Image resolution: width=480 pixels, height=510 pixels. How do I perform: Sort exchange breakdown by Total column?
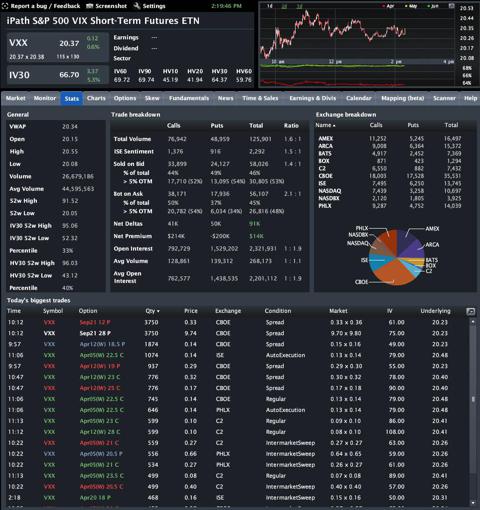(x=451, y=125)
